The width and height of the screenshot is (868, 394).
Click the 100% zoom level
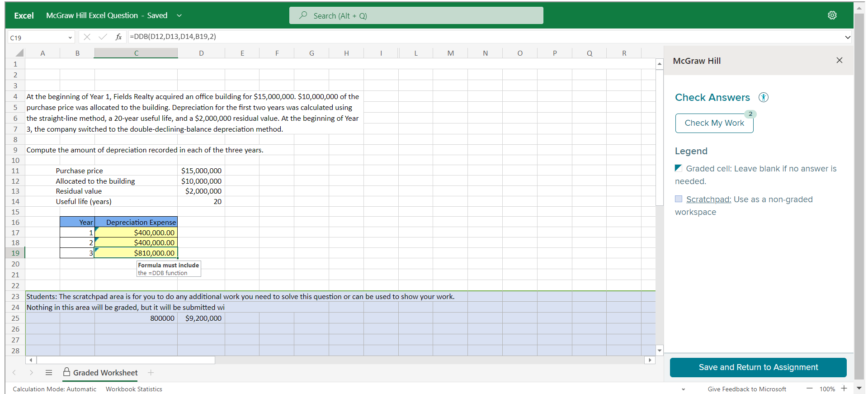point(827,389)
